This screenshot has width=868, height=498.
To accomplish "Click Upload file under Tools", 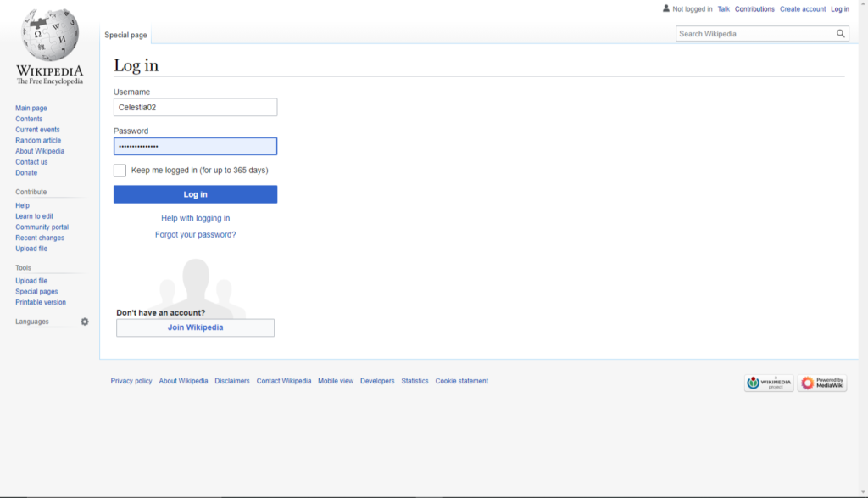I will [31, 281].
